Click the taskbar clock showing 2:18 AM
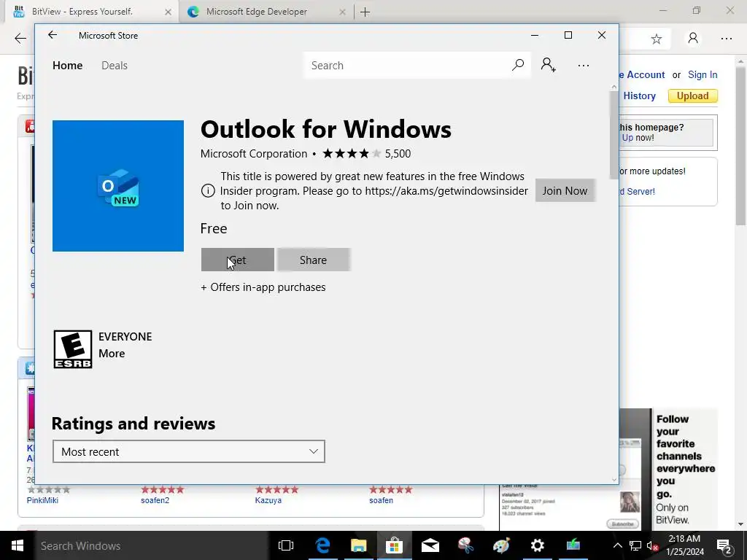 point(684,545)
